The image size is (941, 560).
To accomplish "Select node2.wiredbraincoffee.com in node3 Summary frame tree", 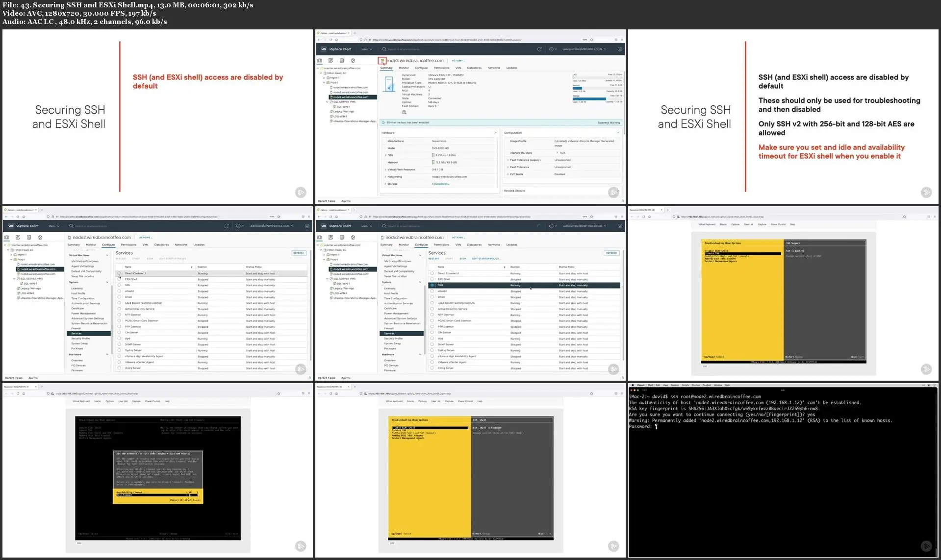I will [351, 92].
